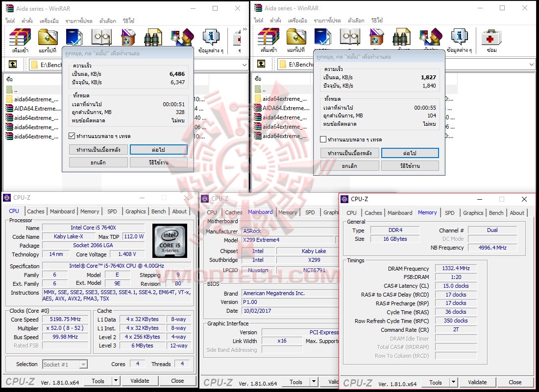Open ตัวเลือก (Options) menu in left WinRAR
The image size is (539, 392).
click(x=108, y=21)
